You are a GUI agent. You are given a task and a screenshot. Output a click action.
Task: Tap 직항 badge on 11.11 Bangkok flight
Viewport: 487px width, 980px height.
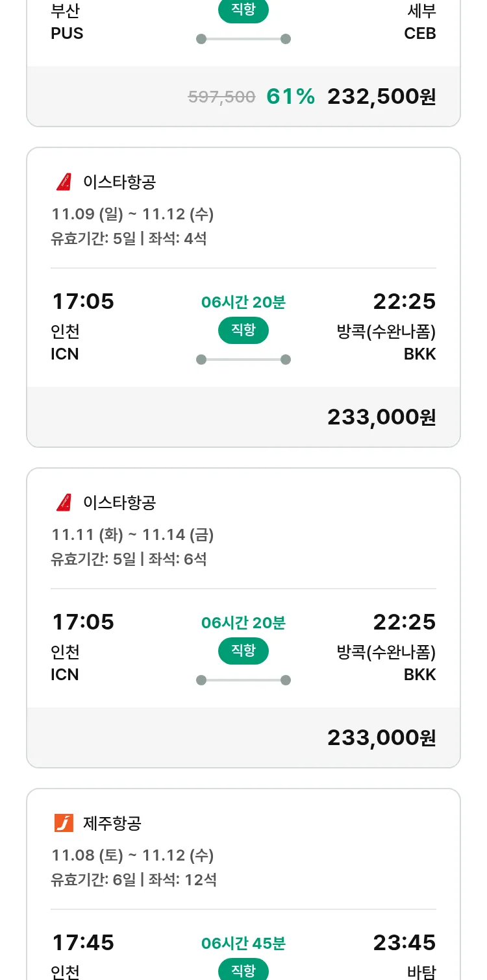pos(243,651)
